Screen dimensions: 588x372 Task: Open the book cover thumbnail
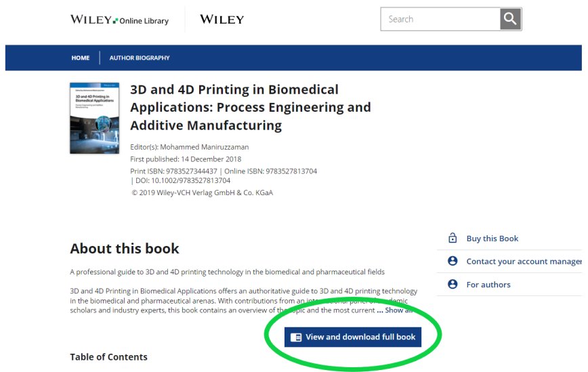click(95, 118)
